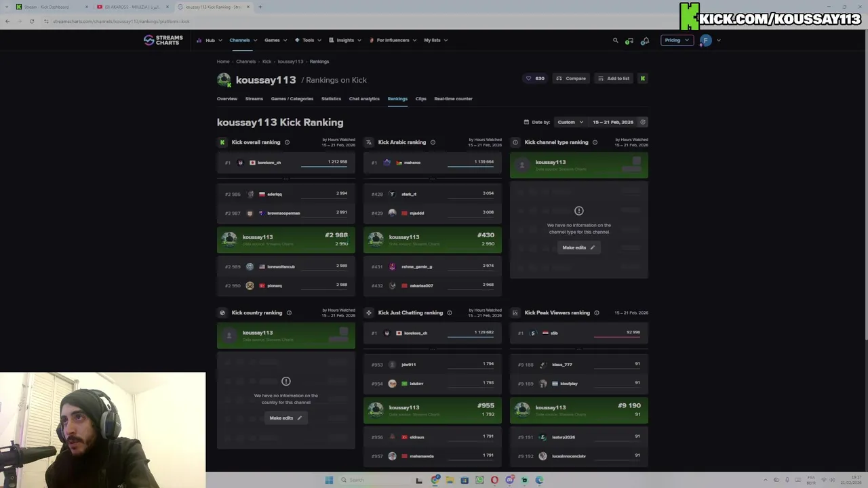Open brownsooperman row in overall ranking
Screen dimensions: 868x488
286,213
